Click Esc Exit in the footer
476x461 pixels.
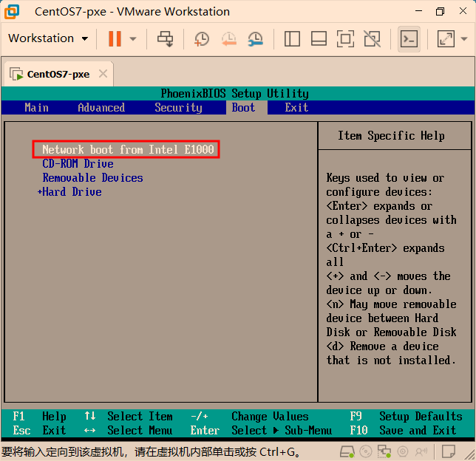(x=39, y=431)
